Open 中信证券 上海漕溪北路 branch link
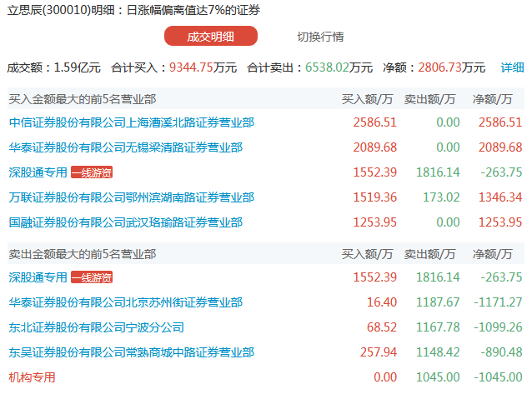The height and width of the screenshot is (394, 532). click(x=131, y=122)
